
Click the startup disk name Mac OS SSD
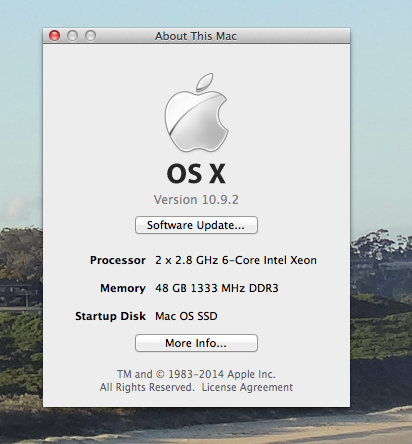pos(186,316)
